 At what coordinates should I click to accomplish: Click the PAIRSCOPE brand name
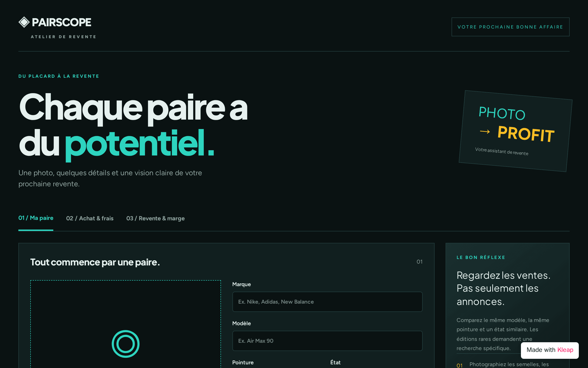click(62, 22)
